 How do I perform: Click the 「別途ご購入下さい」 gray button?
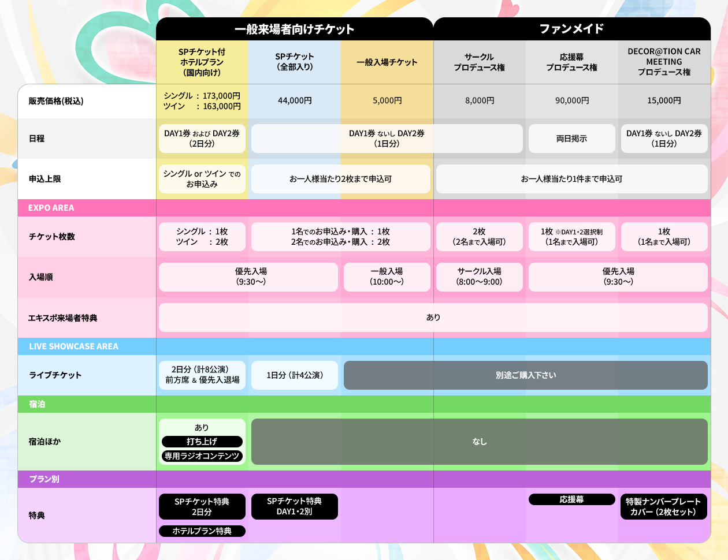pyautogui.click(x=525, y=375)
